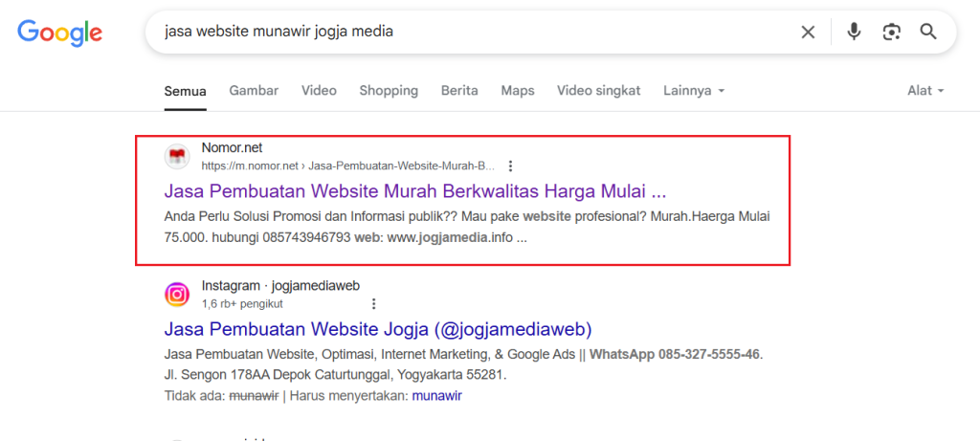This screenshot has width=980, height=441.
Task: Open Jasa Pembuatan Website Jogja Instagram link
Action: coord(378,329)
